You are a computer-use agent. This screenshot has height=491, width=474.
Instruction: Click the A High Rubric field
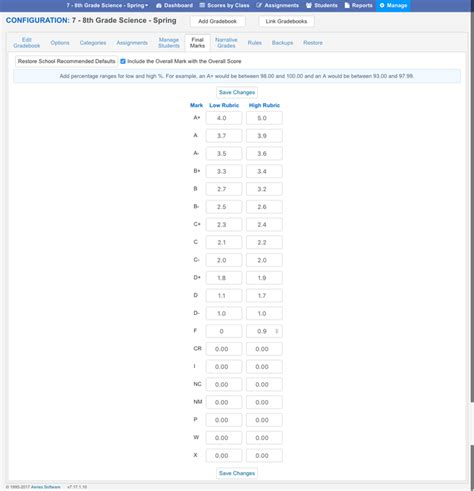coord(264,136)
